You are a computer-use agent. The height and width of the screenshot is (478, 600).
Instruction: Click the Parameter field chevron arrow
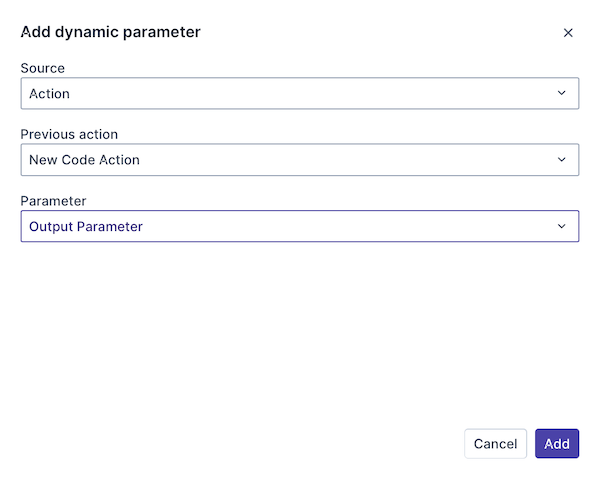pyautogui.click(x=561, y=226)
